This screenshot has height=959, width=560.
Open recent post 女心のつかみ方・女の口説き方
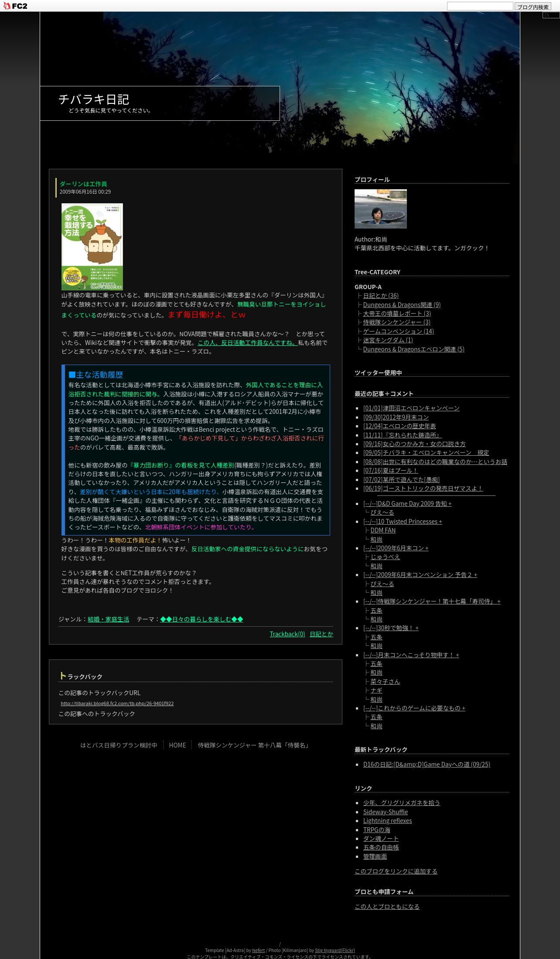414,444
